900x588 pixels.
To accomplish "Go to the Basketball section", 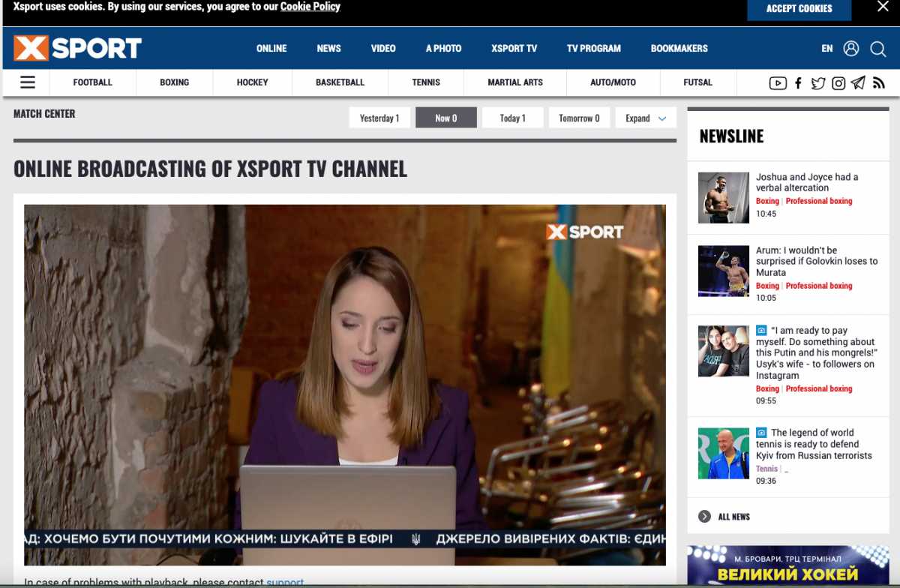I will pos(340,82).
